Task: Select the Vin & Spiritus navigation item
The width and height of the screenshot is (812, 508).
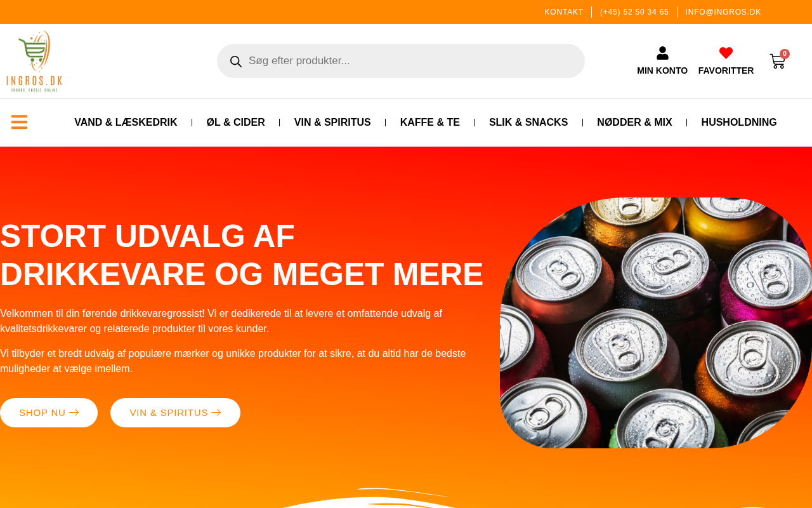Action: (332, 123)
